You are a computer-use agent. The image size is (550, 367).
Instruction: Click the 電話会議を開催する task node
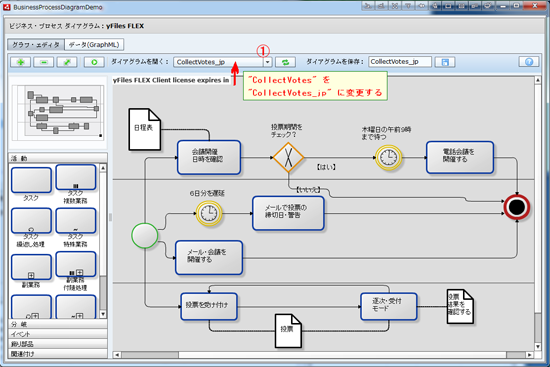coord(460,158)
